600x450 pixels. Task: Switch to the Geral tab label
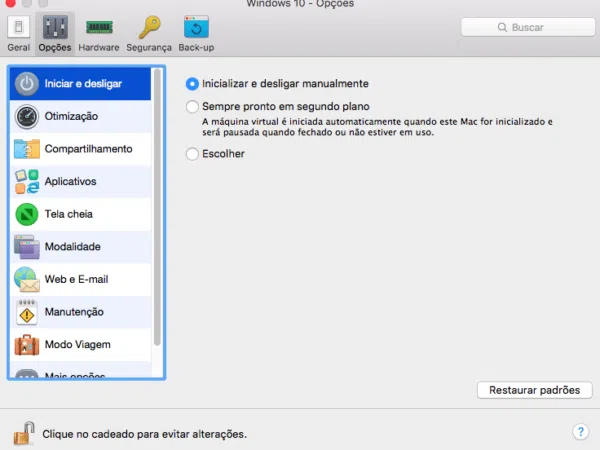tap(18, 47)
